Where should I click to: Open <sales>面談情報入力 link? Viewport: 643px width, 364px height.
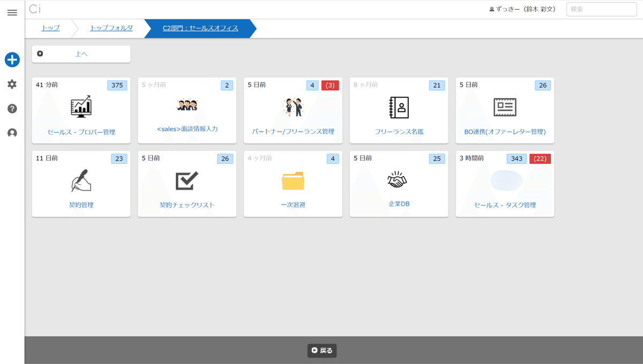coord(187,129)
